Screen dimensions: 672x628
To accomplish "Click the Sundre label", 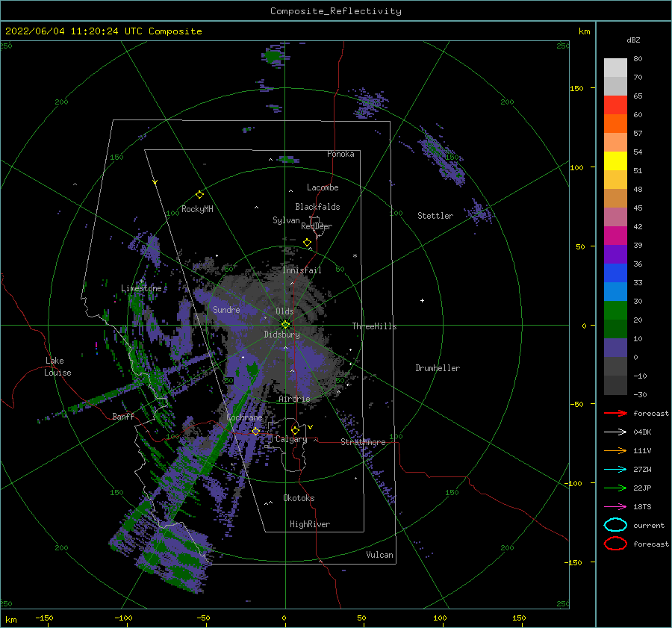I will coord(226,310).
